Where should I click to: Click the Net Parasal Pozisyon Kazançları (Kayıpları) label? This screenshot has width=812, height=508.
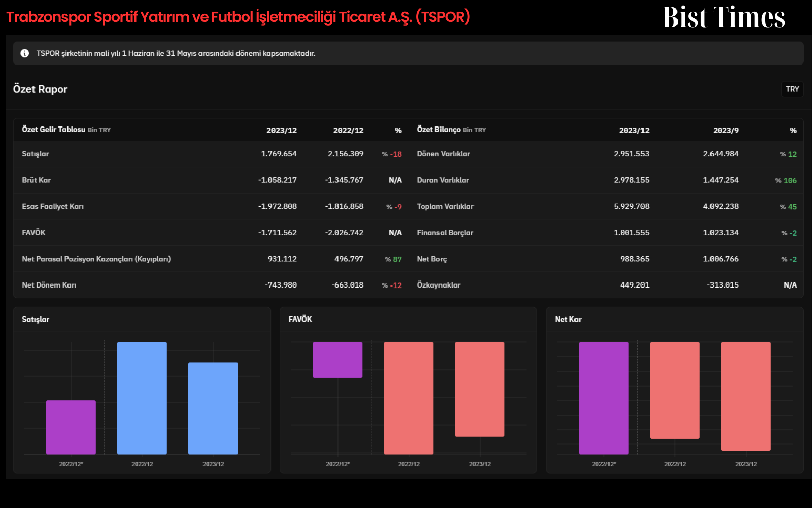tap(96, 259)
